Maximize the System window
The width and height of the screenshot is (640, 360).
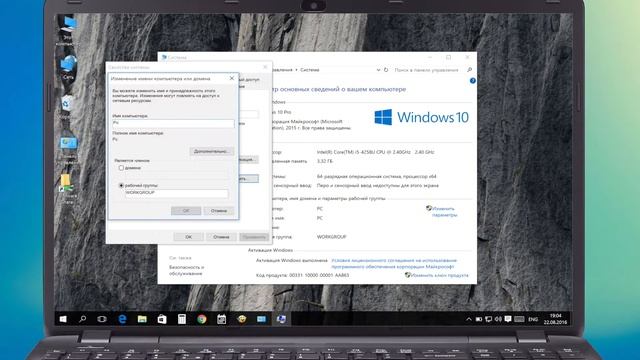click(449, 57)
